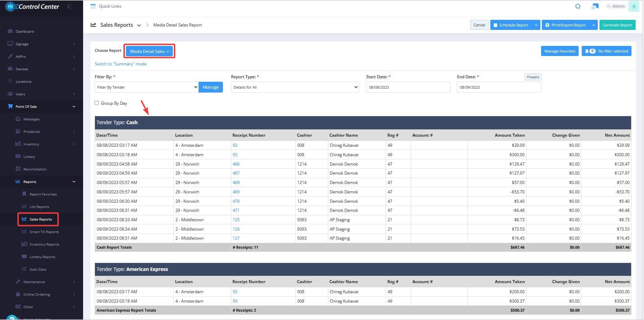Open the Schedule Report dropdown arrow
644x320 pixels.
pyautogui.click(x=536, y=25)
